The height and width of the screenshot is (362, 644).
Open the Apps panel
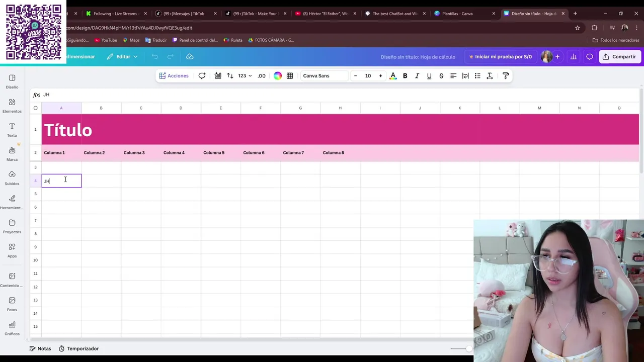click(x=12, y=250)
